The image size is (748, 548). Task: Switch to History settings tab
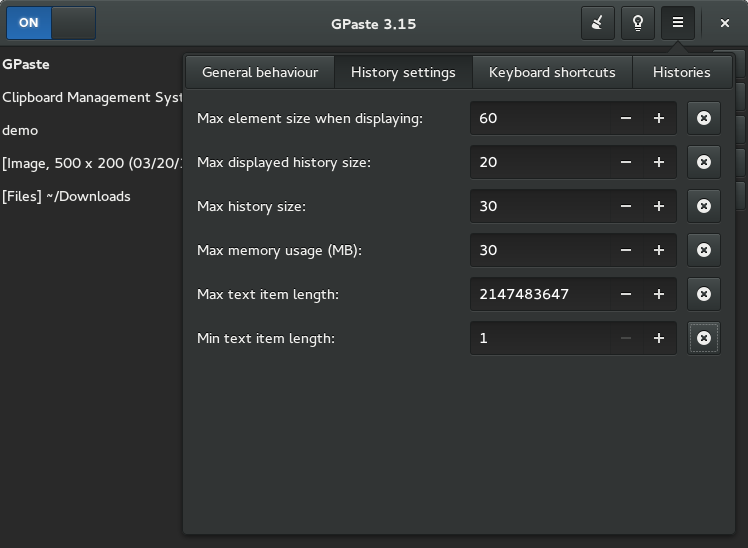coord(403,72)
